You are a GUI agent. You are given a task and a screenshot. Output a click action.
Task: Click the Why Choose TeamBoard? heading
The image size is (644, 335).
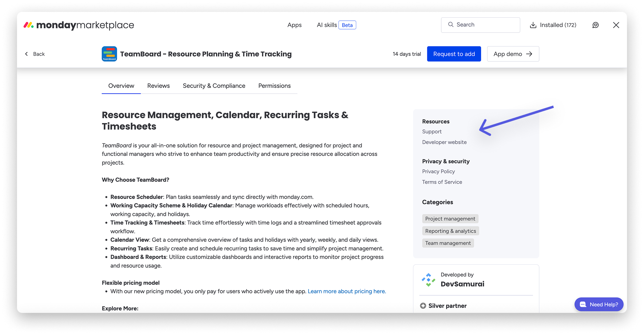[135, 180]
